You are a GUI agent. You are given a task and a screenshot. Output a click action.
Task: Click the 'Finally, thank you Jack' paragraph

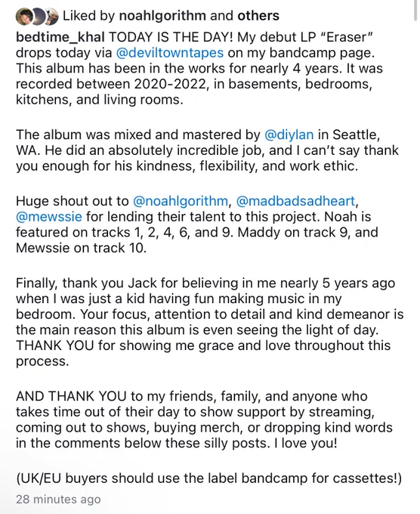(x=210, y=322)
